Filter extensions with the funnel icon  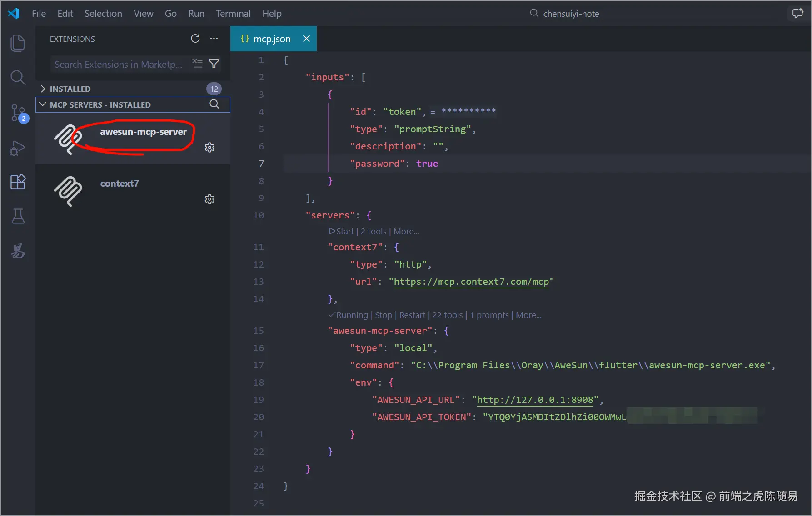pyautogui.click(x=214, y=64)
